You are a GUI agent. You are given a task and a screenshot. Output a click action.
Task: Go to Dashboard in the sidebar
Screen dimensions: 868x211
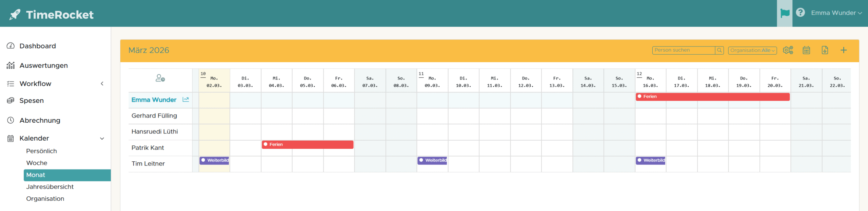pos(37,46)
